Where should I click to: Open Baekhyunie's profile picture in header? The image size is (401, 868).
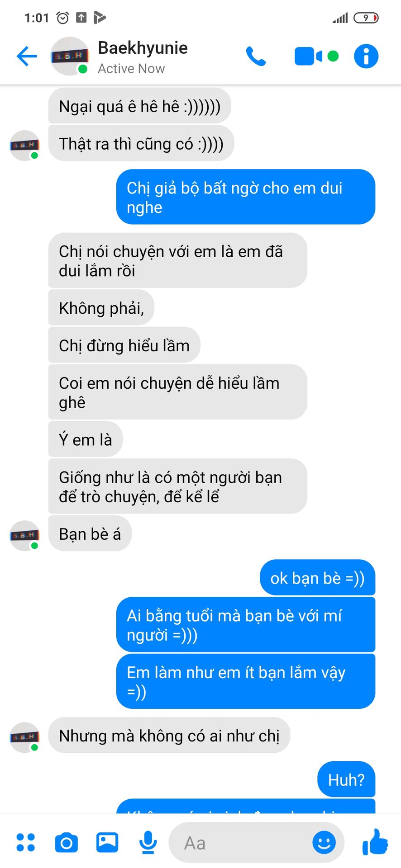pos(69,56)
